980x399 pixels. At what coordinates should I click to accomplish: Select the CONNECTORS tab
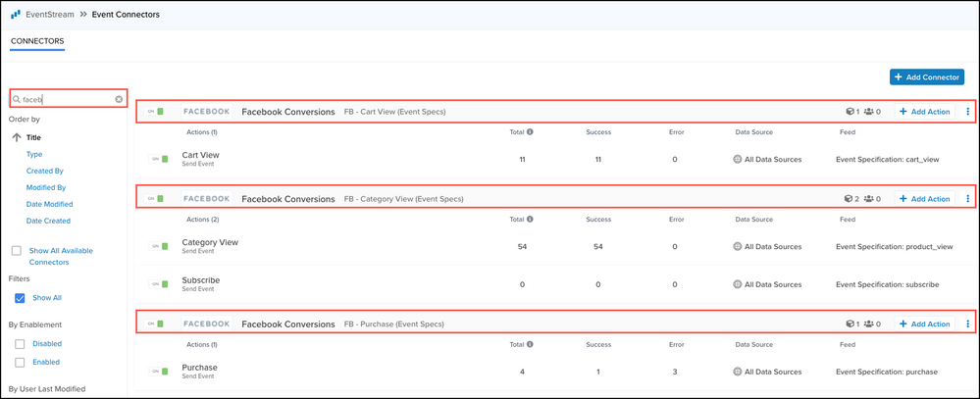pyautogui.click(x=37, y=41)
